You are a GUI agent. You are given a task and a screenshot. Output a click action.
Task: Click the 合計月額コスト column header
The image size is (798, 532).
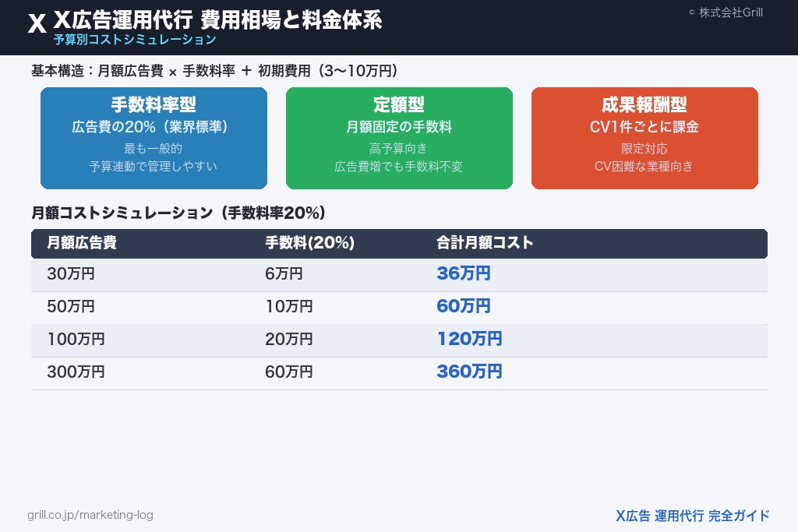485,242
